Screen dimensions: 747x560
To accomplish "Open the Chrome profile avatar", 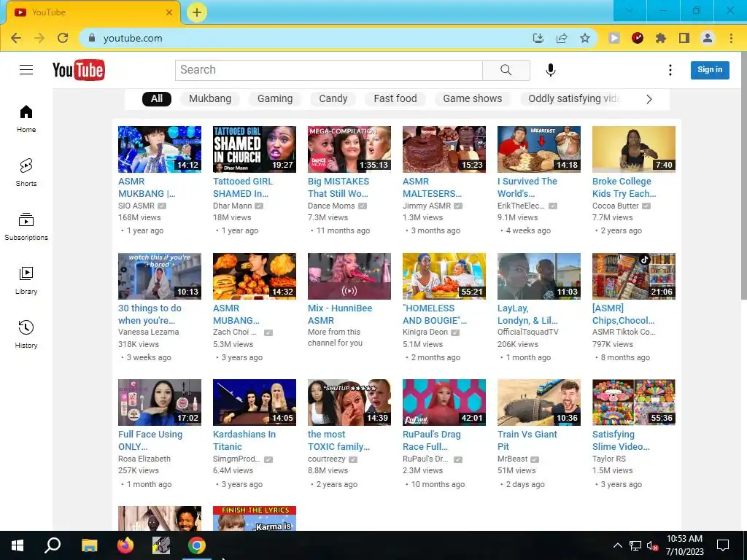I will 708,38.
